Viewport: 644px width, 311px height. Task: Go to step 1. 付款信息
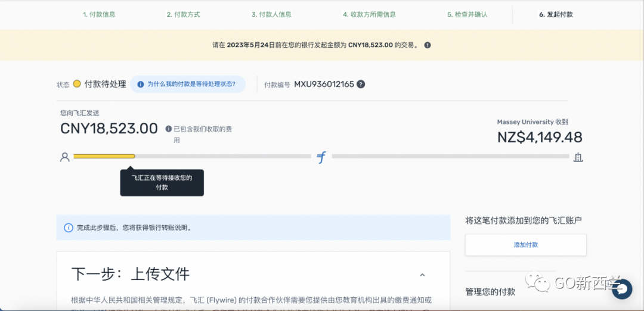click(x=99, y=14)
